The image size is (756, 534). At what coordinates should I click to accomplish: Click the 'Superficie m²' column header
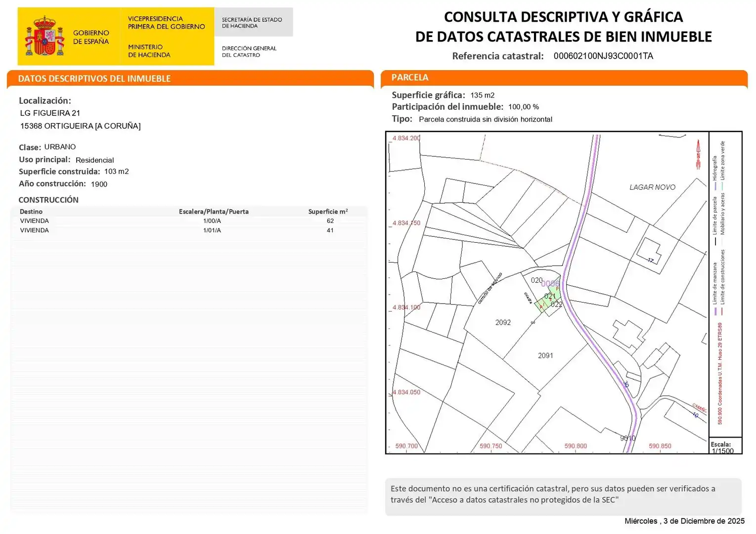[328, 212]
